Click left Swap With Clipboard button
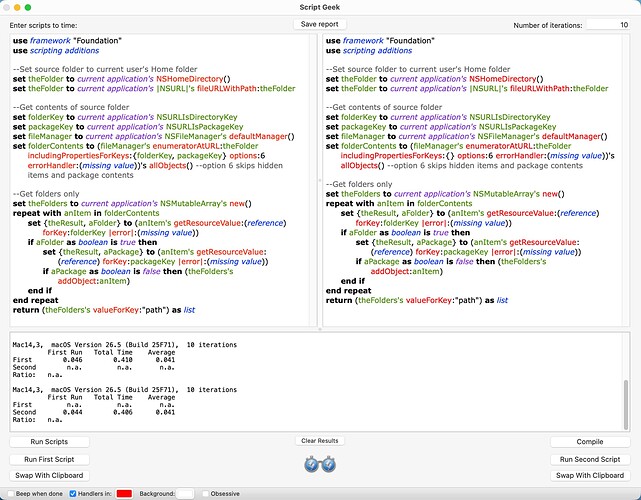Screen dimensions: 641x500 49,475
